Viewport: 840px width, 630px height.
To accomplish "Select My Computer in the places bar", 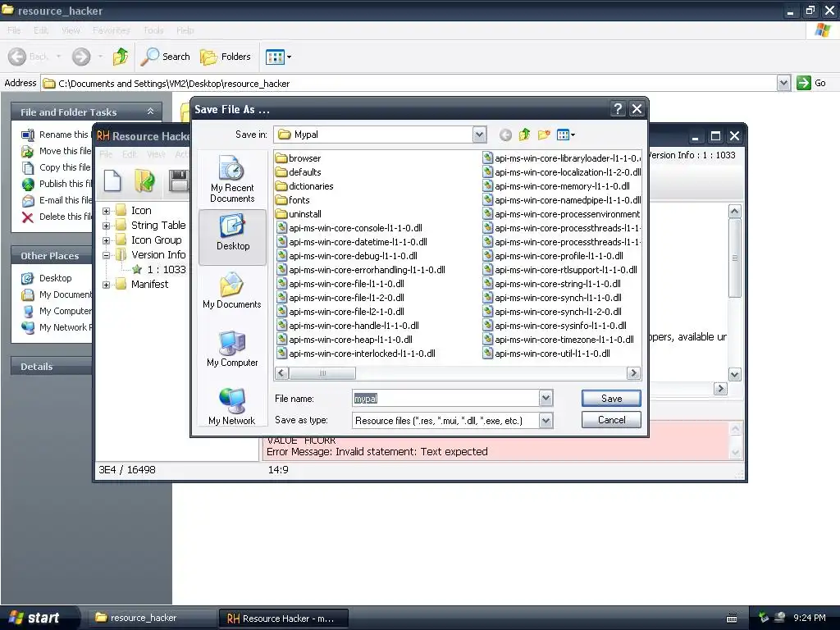I will (232, 349).
